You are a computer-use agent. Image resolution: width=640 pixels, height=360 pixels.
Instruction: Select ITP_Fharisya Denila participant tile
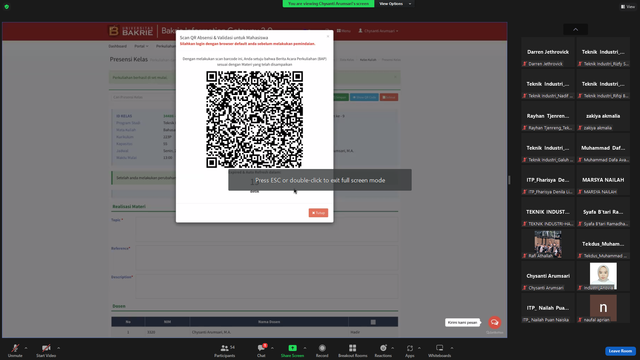[548, 180]
